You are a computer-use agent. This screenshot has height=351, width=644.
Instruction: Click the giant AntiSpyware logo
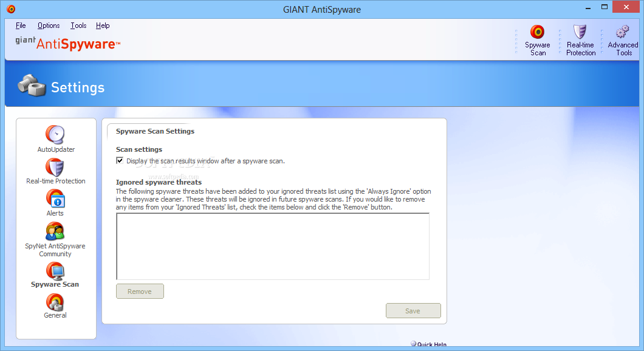coord(68,43)
